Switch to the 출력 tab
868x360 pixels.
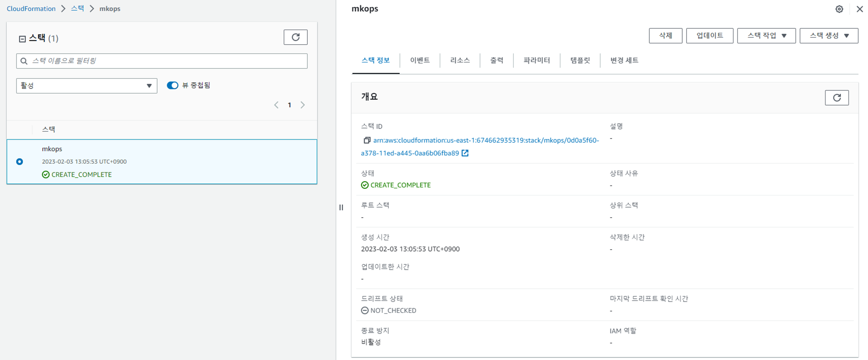497,60
